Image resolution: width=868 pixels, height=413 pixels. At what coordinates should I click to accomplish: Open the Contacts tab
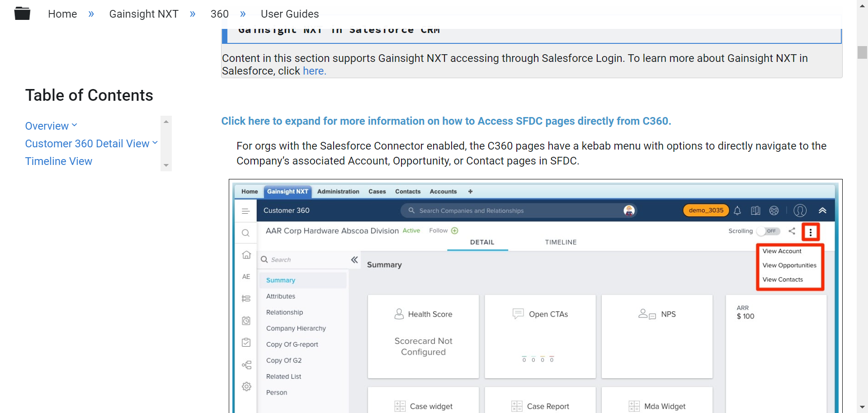click(408, 192)
